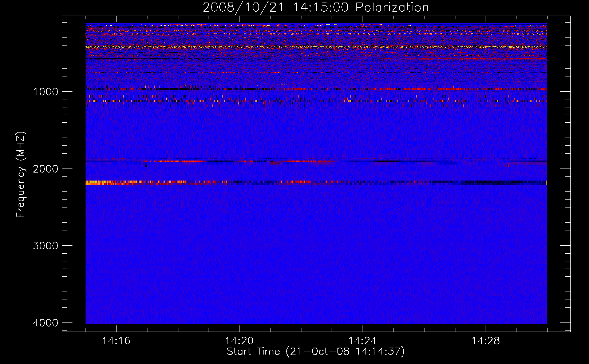Click the 14:28 time tick label
This screenshot has height=364, width=589.
(486, 341)
